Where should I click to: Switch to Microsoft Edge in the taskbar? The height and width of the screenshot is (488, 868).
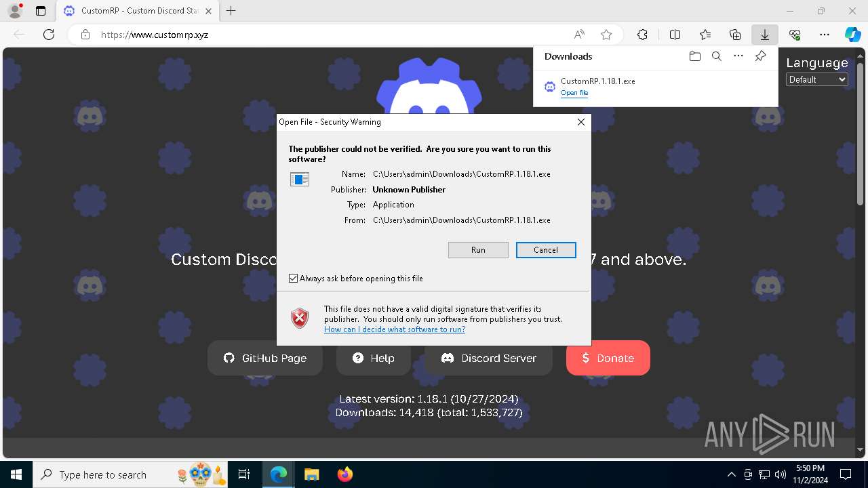point(279,474)
